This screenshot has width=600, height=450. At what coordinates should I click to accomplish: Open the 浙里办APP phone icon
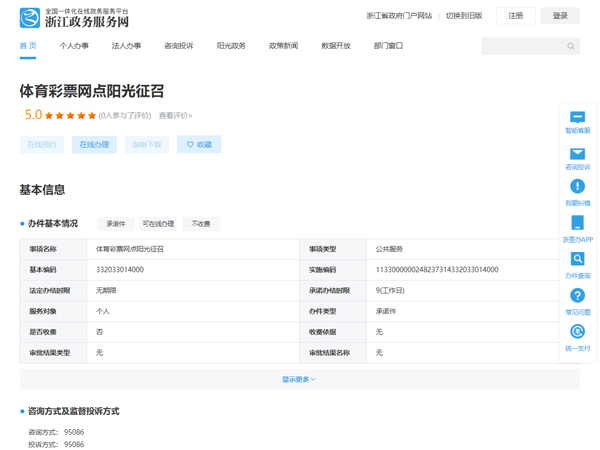[x=577, y=224]
